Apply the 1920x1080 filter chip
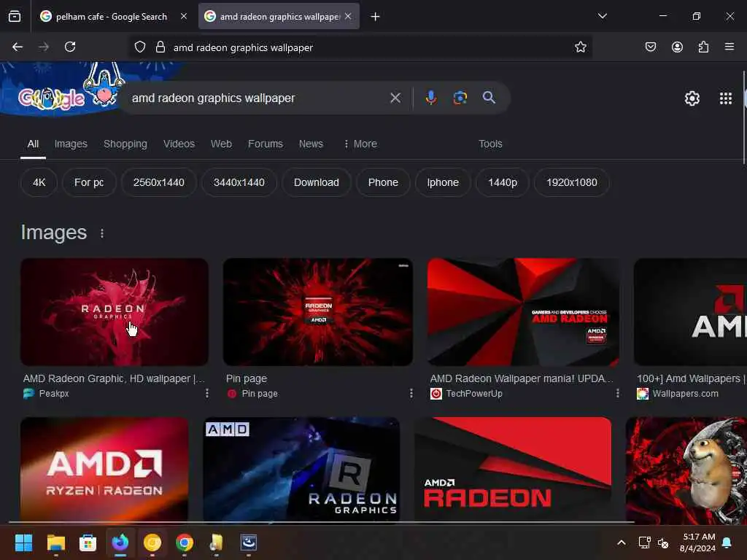Viewport: 747px width, 560px height. pos(571,182)
